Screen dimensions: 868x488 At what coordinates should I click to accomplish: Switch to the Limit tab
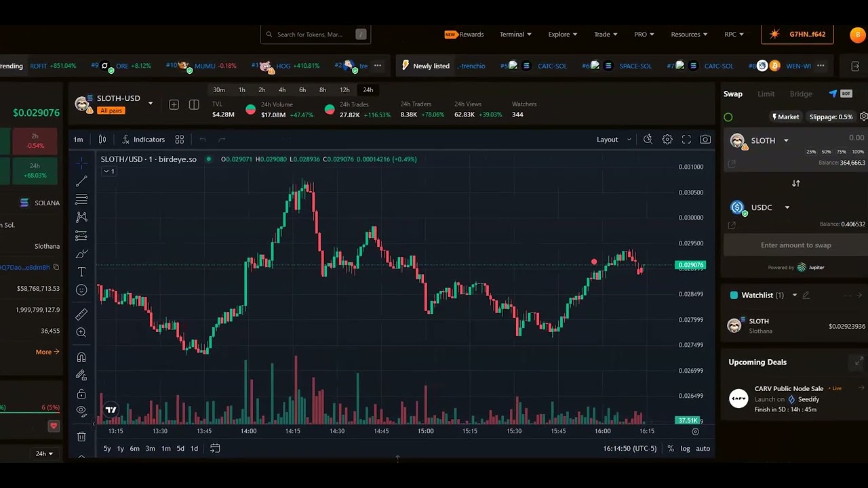coord(766,94)
